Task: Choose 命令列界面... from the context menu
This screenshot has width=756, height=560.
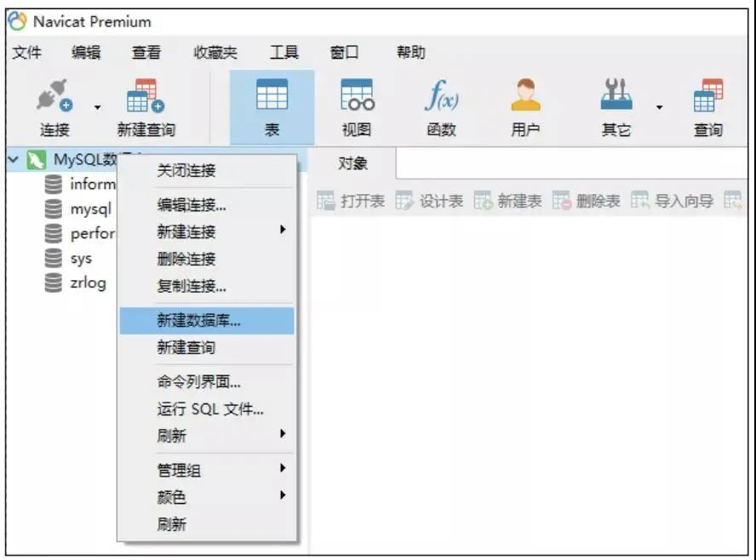Action: (x=207, y=382)
